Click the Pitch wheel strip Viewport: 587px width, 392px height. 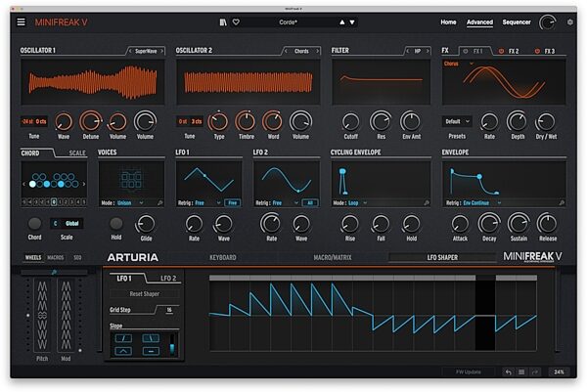point(42,315)
